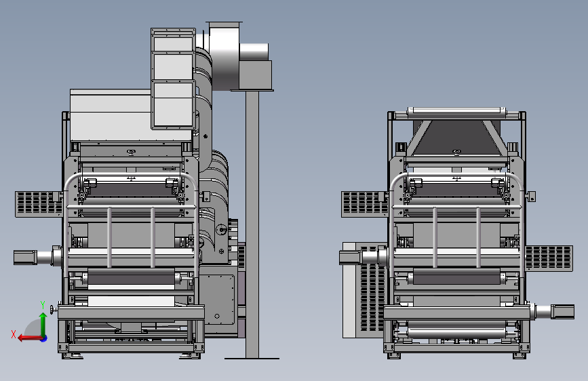Select the blower fan housing atop the column
The width and height of the screenshot is (588, 381).
pyautogui.click(x=224, y=56)
